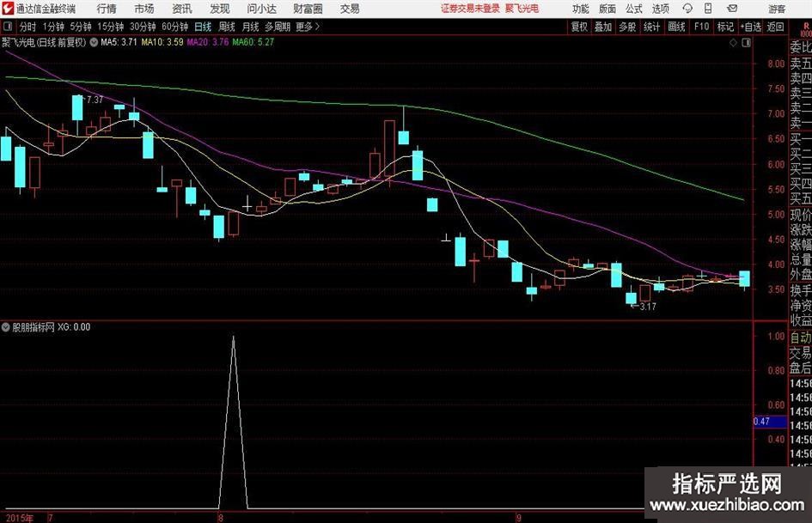Click the 通达信 app logo icon

coord(7,9)
